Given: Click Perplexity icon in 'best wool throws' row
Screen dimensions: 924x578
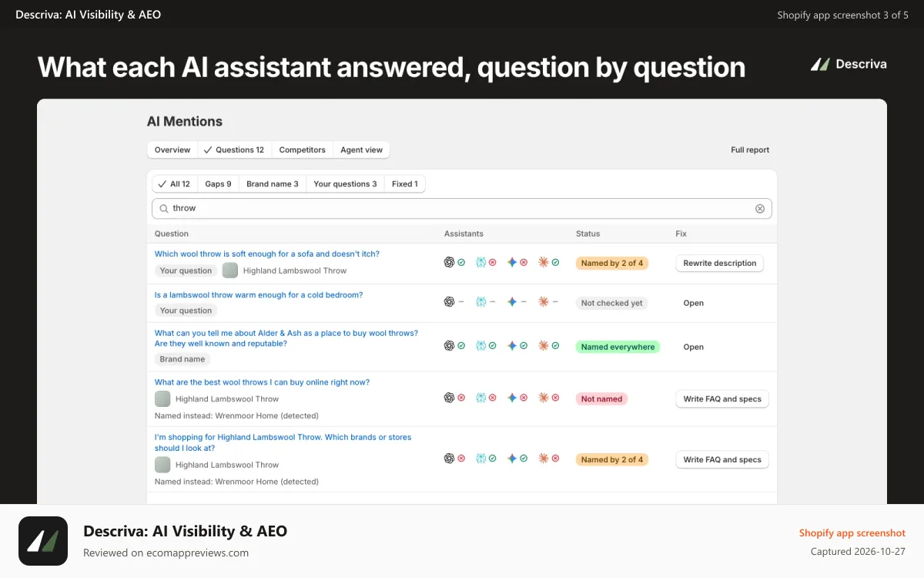Looking at the screenshot, I should (x=480, y=398).
